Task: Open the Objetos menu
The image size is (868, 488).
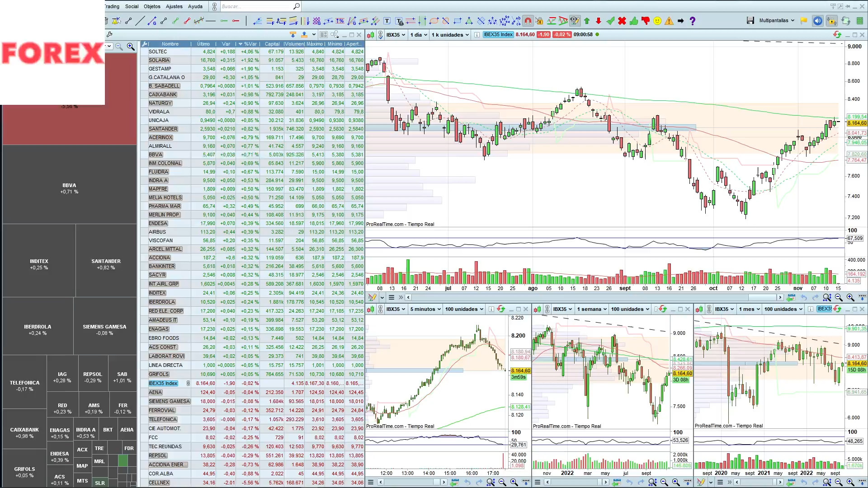Action: coord(152,6)
